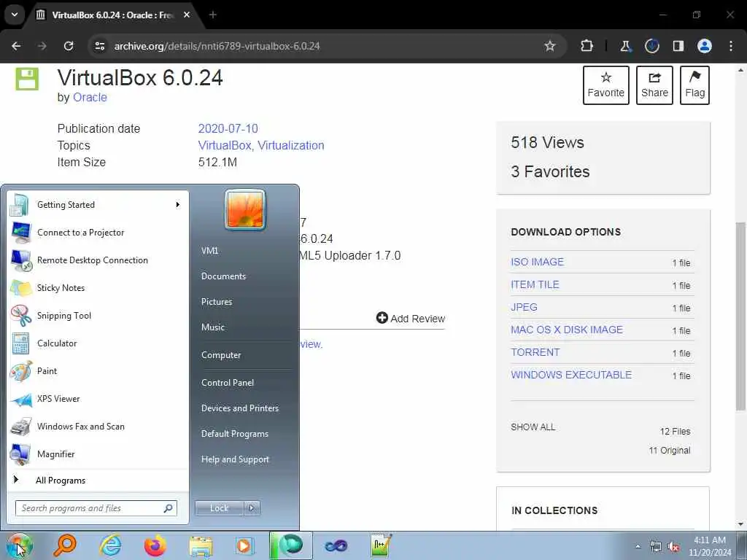Open Default Programs
747x560 pixels.
tap(235, 434)
